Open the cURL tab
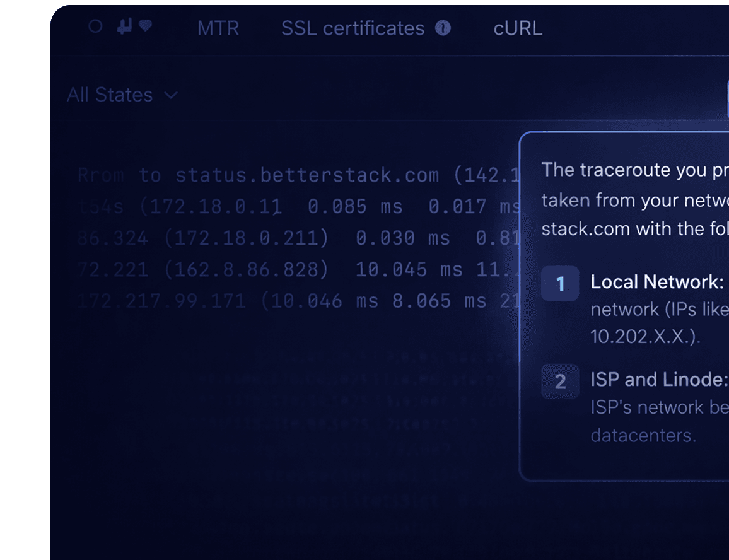This screenshot has width=729, height=560. point(517,28)
